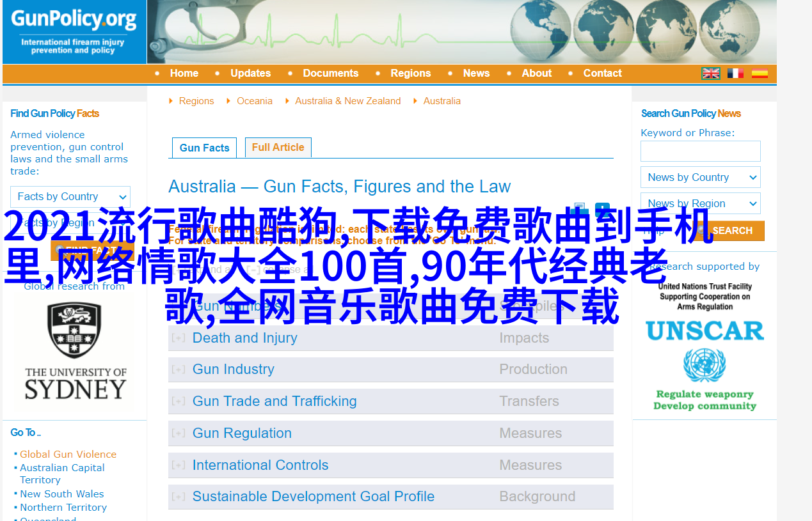Open News in the navigation bar
Viewport: 812px width, 521px height.
[477, 74]
